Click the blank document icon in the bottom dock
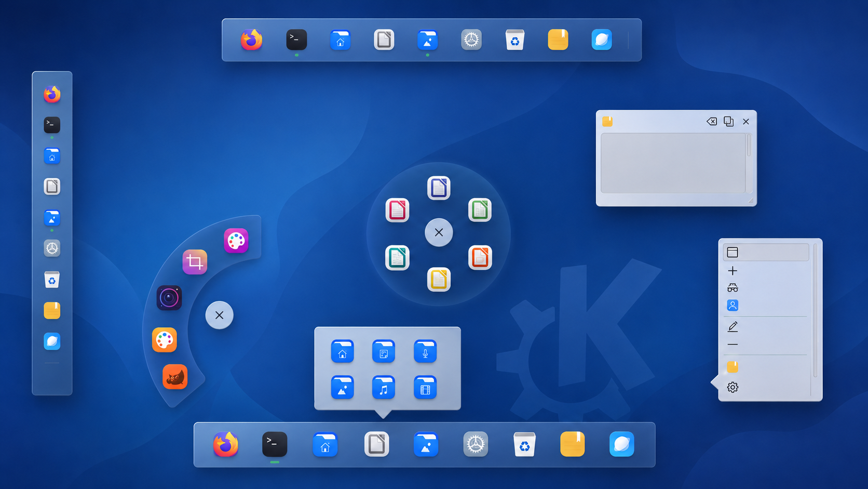Image resolution: width=868 pixels, height=489 pixels. [376, 444]
